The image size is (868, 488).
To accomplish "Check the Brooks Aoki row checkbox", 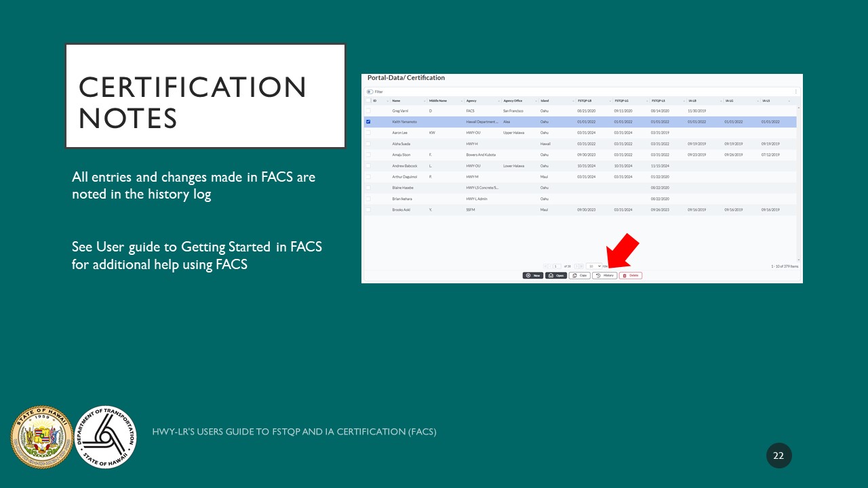I will (368, 210).
